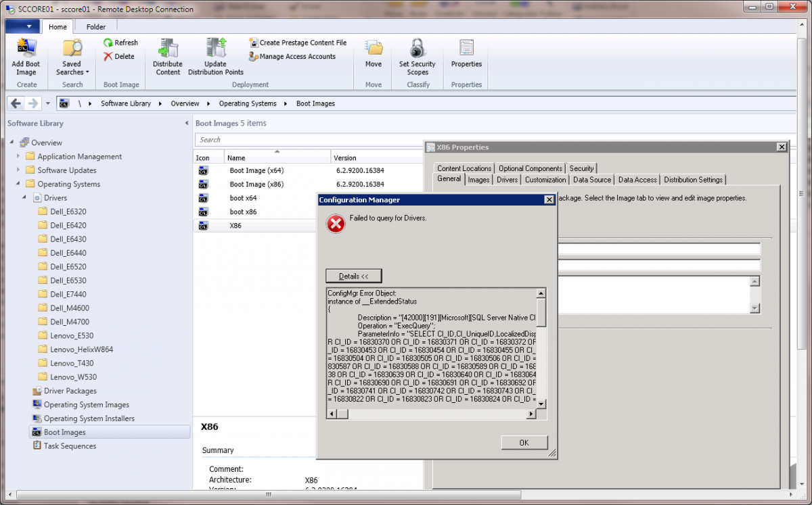Open navigation history dropdown arrow

(x=48, y=104)
